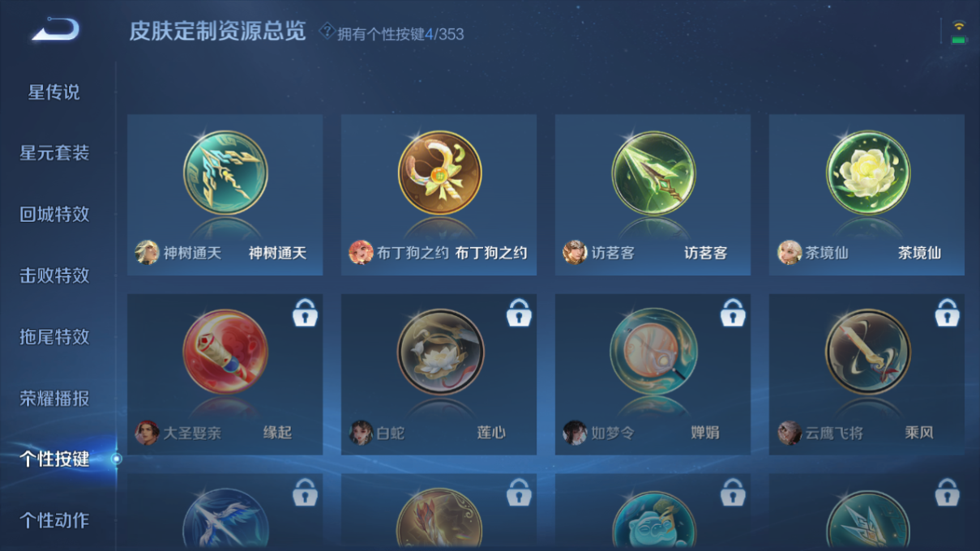Select the 神树通天 custom key icon
980x551 pixels.
[x=225, y=173]
